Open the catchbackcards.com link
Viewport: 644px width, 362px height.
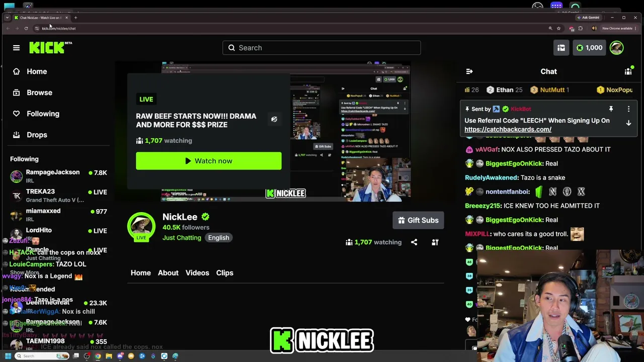click(x=508, y=129)
